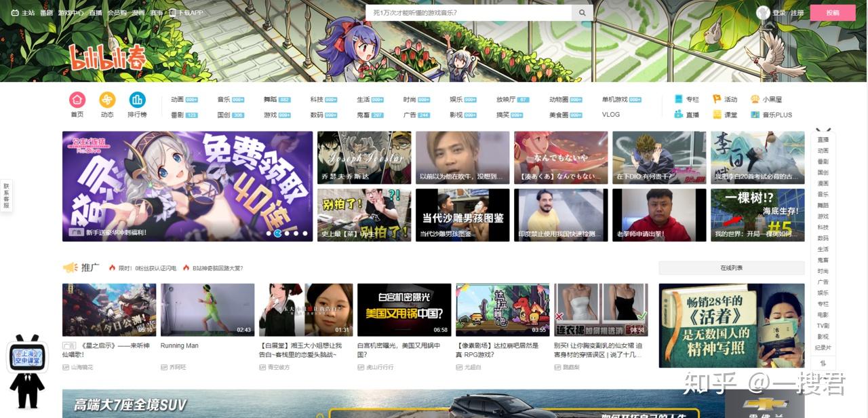The height and width of the screenshot is (418, 868).
Task: Open the 当代沙雕男孩图鉴 video thumbnail
Action: pyautogui.click(x=462, y=215)
